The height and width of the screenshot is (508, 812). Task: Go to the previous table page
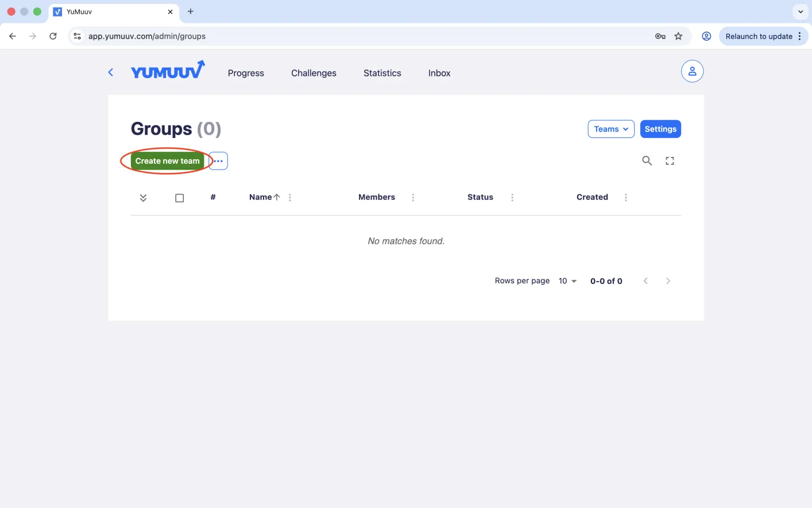pos(645,281)
